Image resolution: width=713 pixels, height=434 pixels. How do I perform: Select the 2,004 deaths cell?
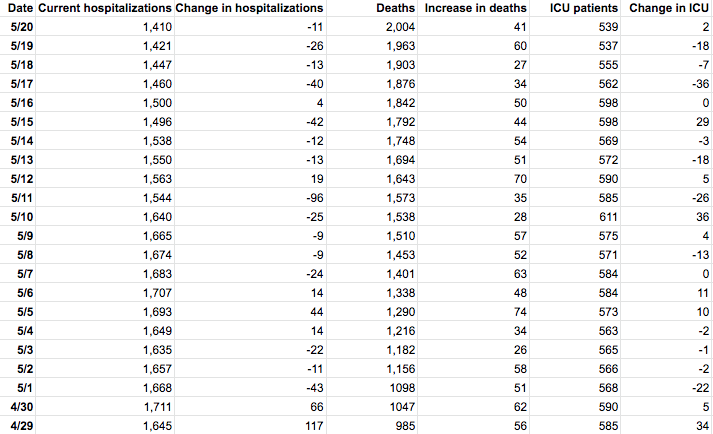(399, 27)
